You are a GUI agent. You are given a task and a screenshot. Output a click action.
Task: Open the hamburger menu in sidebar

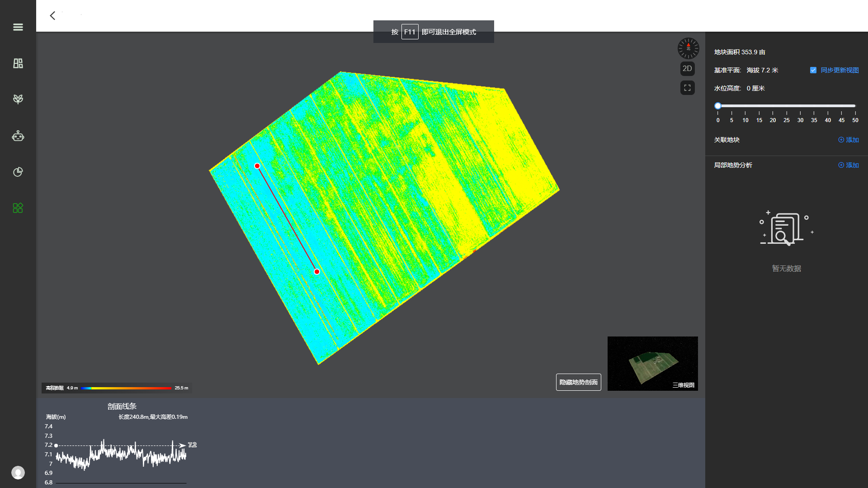[18, 27]
